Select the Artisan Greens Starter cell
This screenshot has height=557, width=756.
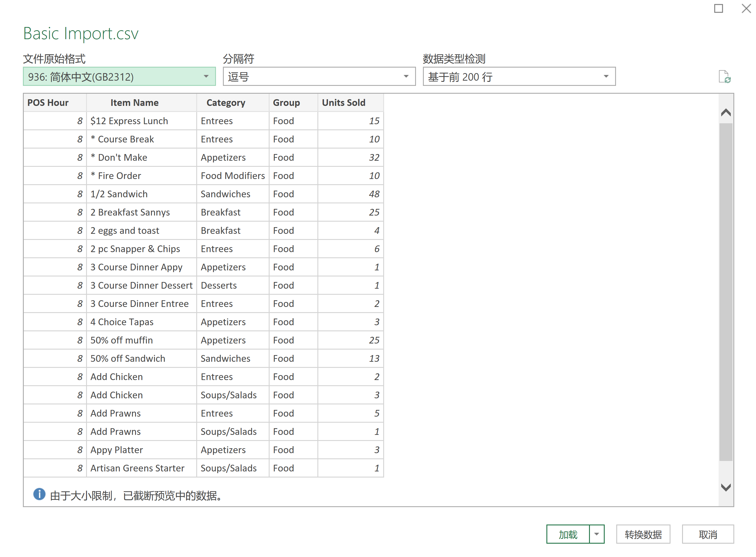[x=137, y=468]
